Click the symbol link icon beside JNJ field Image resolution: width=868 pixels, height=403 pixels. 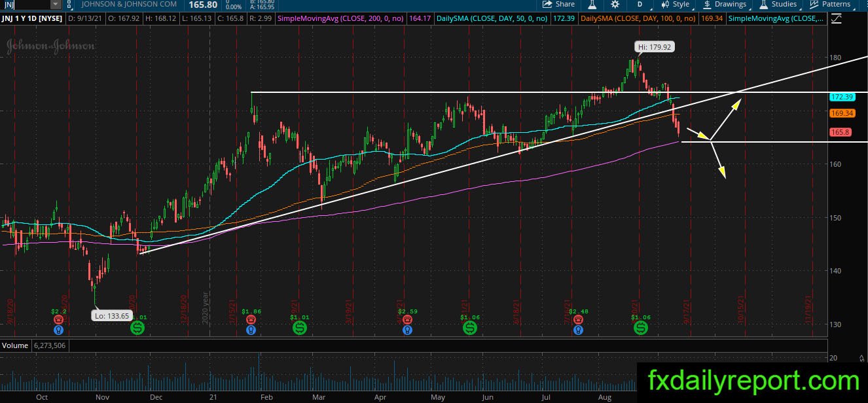69,4
